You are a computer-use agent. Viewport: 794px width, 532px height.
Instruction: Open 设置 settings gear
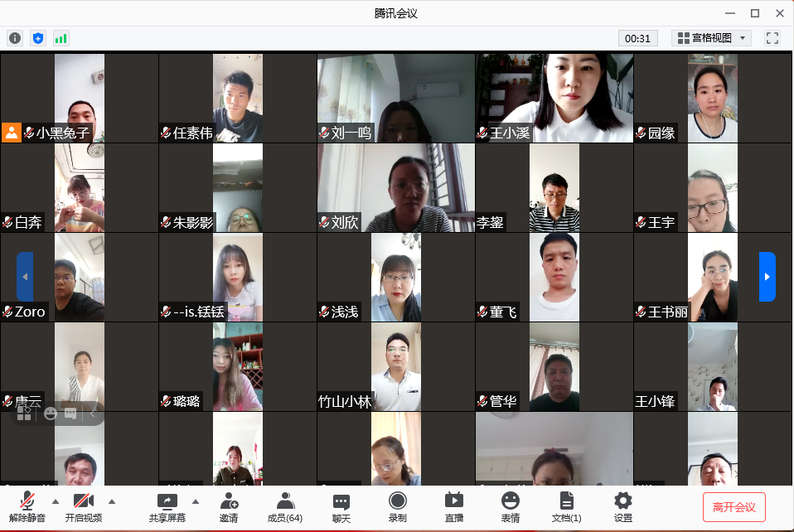pos(622,507)
